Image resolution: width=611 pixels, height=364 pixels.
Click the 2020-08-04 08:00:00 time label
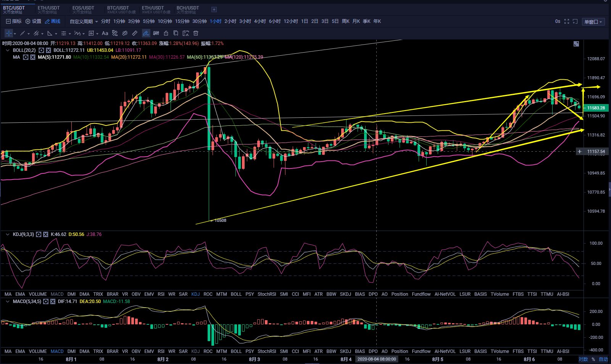tap(377, 359)
